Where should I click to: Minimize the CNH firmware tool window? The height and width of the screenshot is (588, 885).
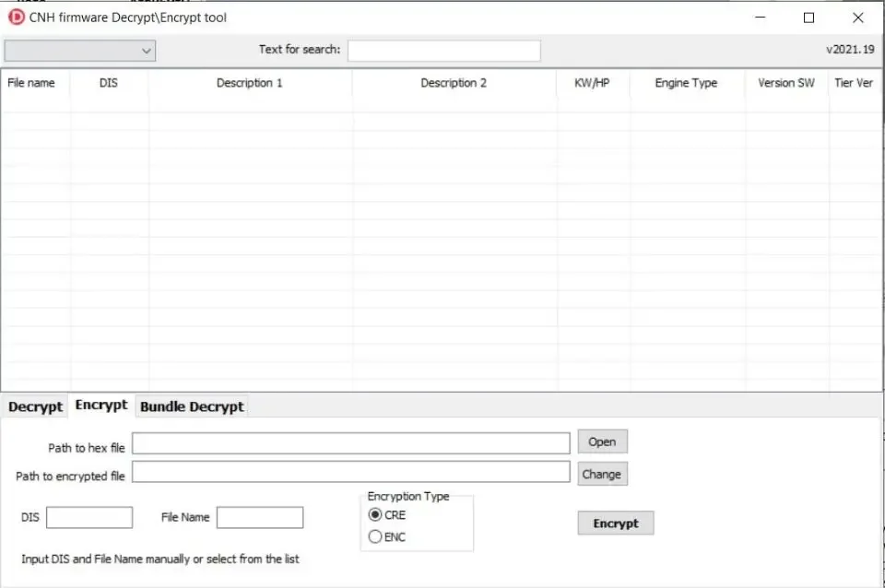coord(761,18)
